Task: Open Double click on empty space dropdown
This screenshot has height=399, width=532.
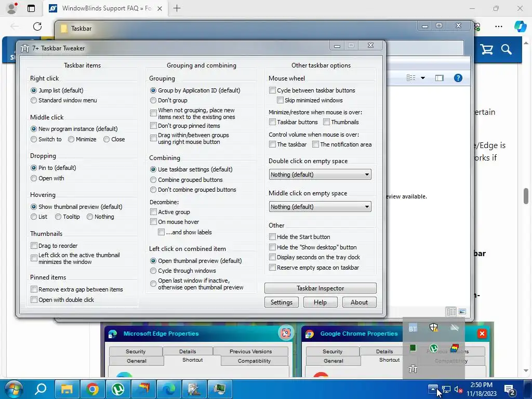Action: [x=320, y=175]
